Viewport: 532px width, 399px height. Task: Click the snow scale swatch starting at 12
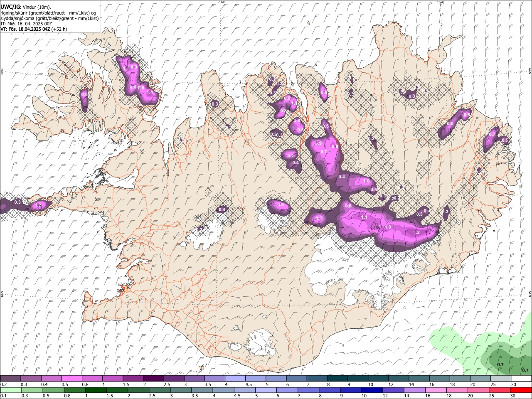[399, 379]
